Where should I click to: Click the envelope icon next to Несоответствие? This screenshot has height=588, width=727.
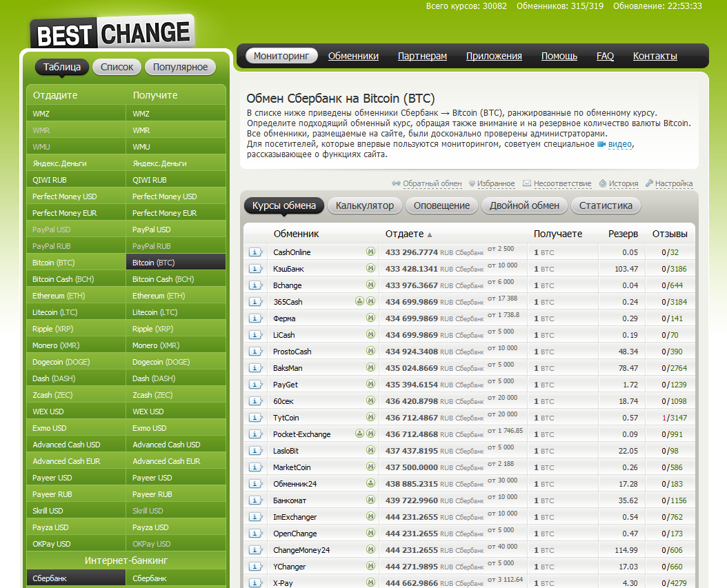coord(527,183)
